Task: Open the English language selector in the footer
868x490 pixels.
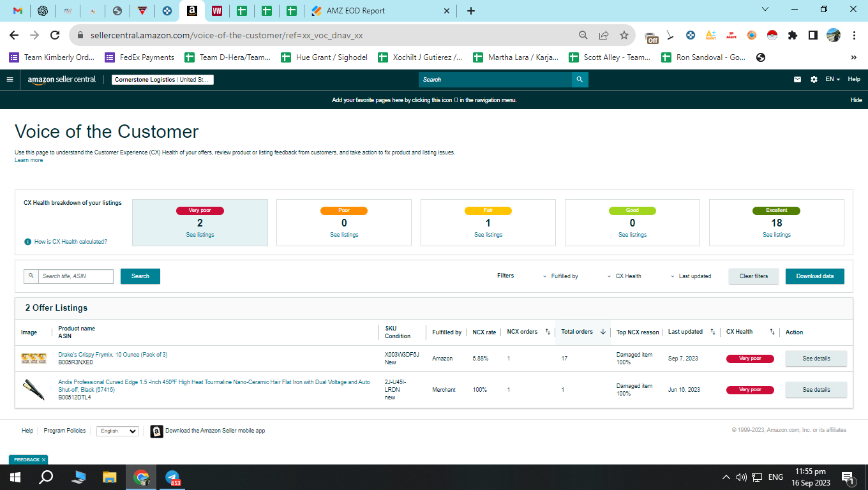Action: click(x=117, y=431)
